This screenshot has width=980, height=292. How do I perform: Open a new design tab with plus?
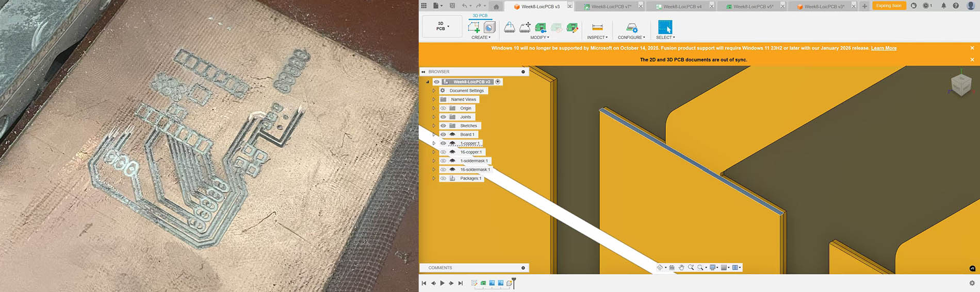pos(864,6)
